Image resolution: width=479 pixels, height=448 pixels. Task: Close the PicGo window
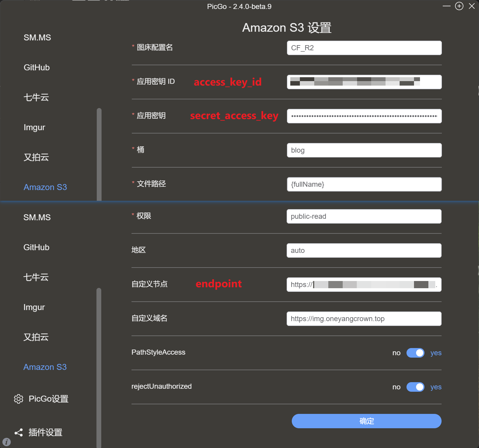tap(472, 6)
